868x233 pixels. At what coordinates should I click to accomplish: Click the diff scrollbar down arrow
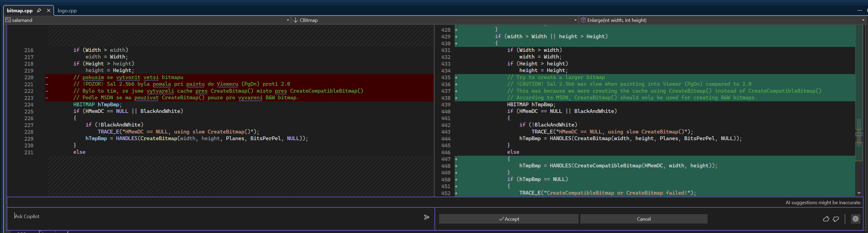(x=859, y=193)
